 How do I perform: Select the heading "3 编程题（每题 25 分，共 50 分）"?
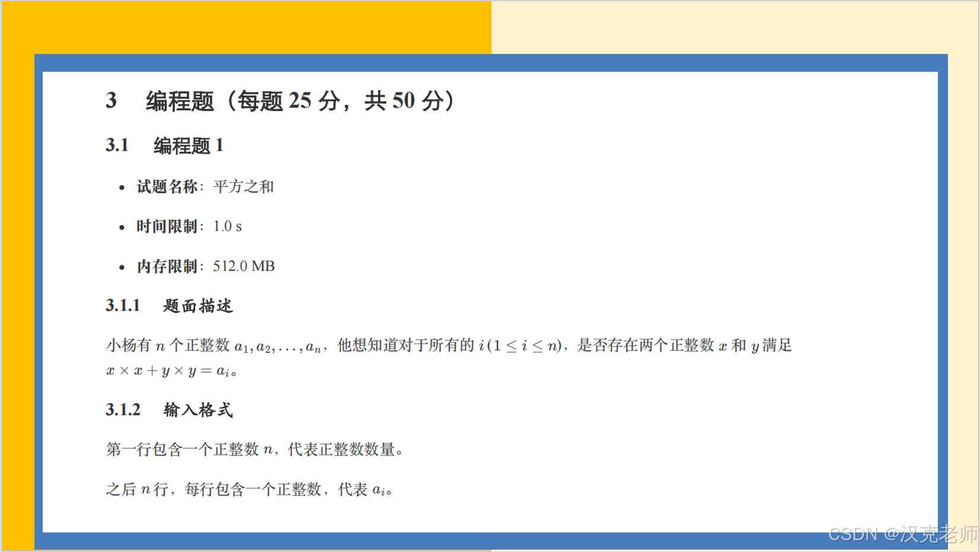[282, 101]
